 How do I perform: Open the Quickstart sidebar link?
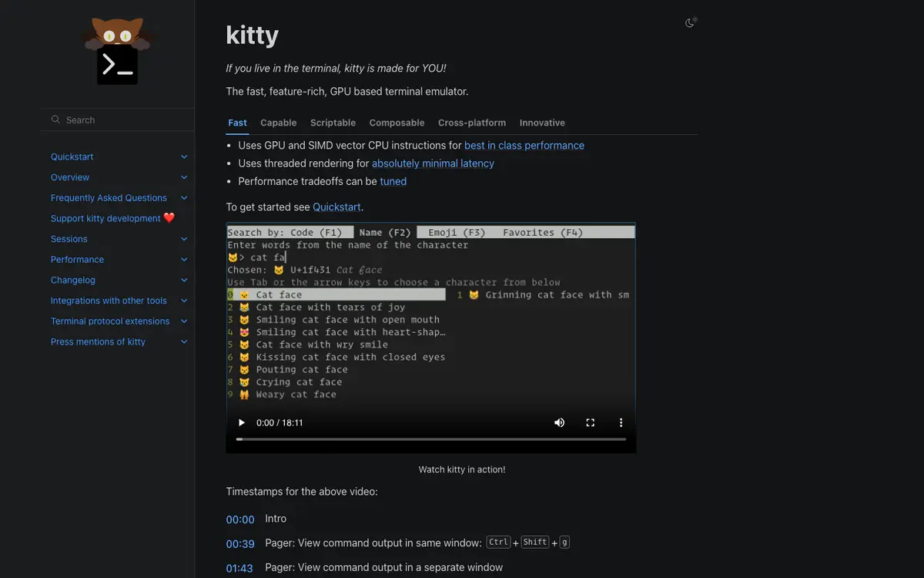click(x=72, y=156)
